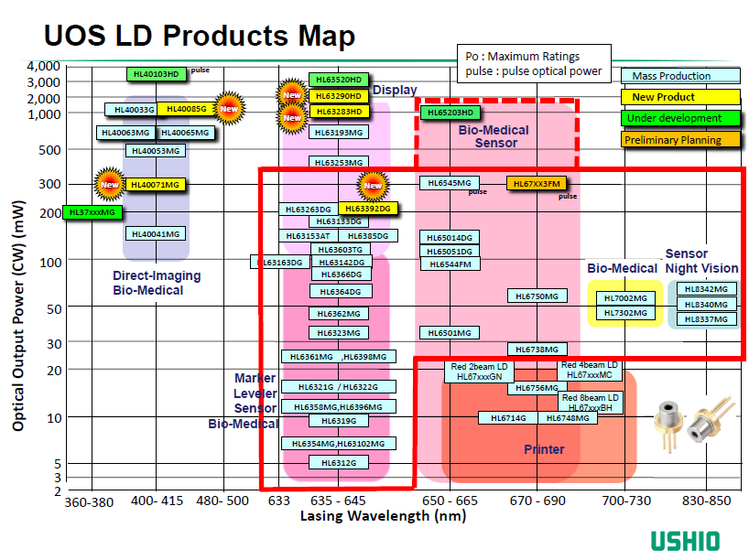Viewport: 749px width, 560px height.
Task: Click the HL6366DG product box
Action: click(x=342, y=274)
